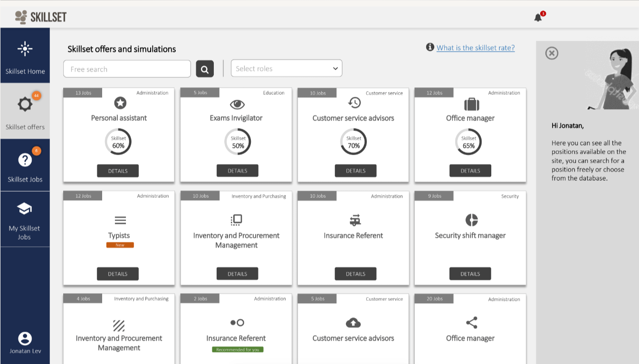
Task: Open Details for 10 Jobs Inventory and Procurement
Action: [238, 274]
